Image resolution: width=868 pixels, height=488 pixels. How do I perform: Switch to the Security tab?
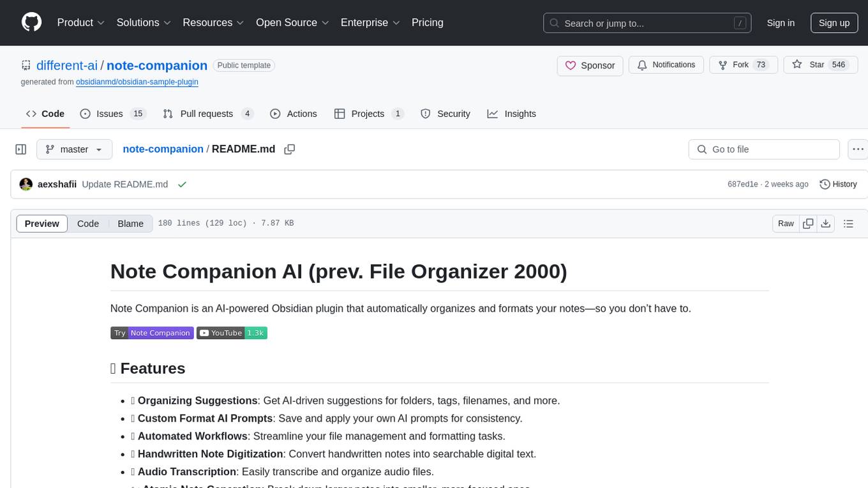tap(445, 114)
